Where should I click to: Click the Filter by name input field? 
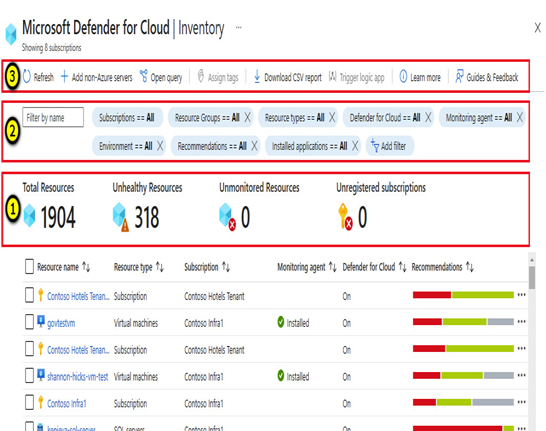click(53, 117)
